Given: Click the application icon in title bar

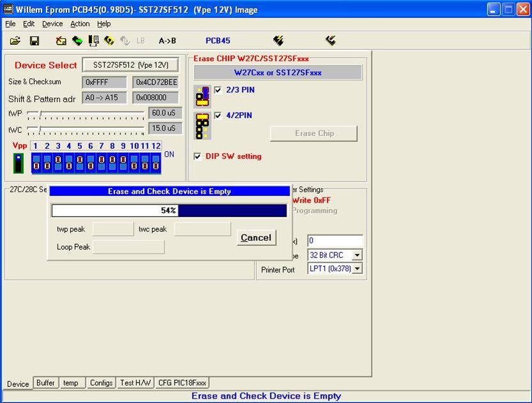Looking at the screenshot, I should tap(8, 10).
